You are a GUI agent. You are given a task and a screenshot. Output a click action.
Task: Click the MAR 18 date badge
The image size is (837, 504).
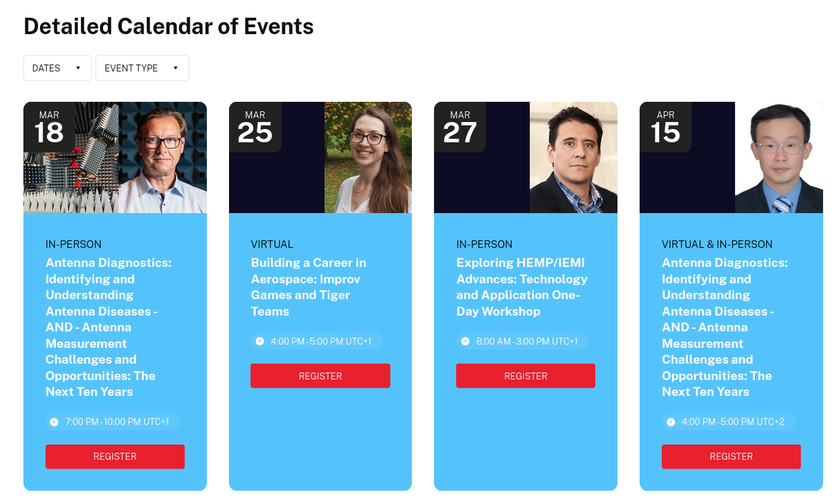pos(49,127)
